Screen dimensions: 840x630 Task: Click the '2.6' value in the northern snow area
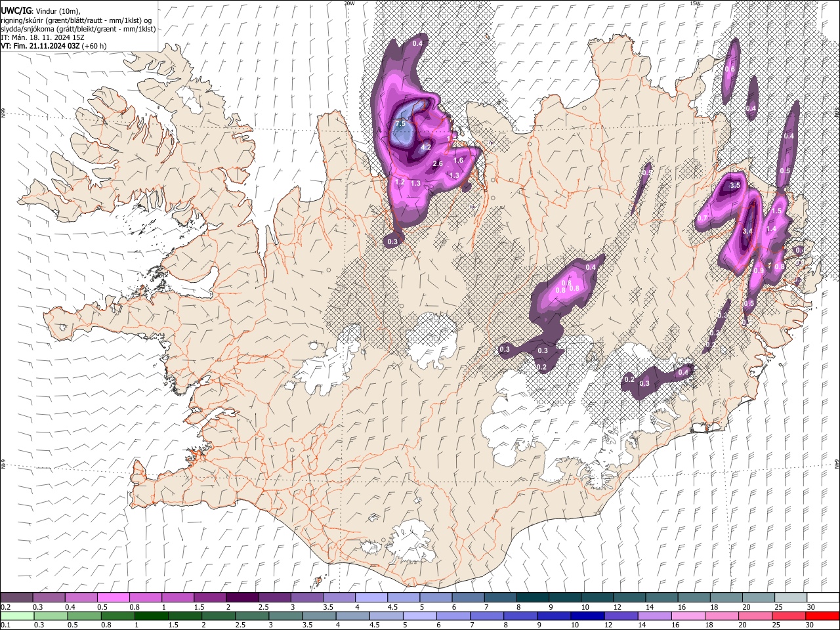[438, 163]
